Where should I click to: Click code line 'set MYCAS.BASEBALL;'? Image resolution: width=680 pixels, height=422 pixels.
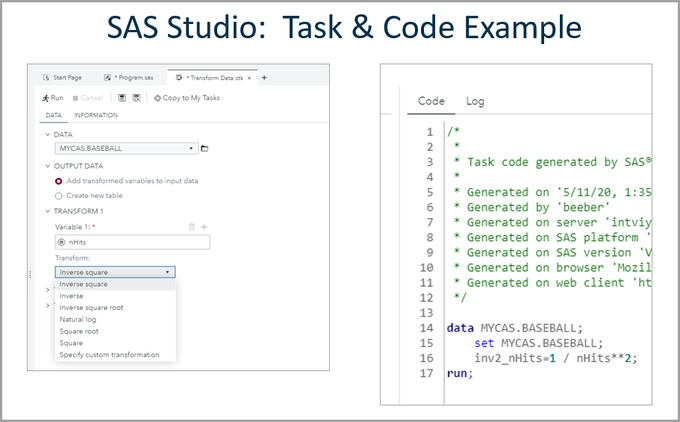(x=539, y=343)
